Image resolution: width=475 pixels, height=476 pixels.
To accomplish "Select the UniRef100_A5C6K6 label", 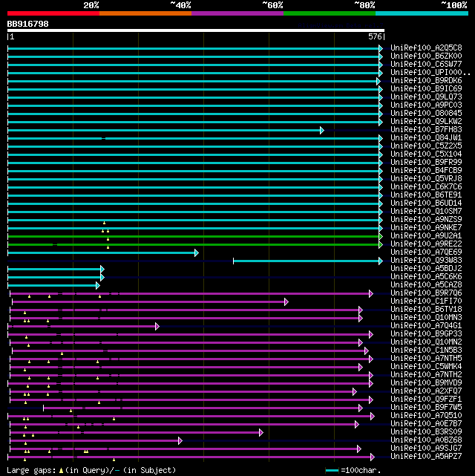I will pos(426,277).
